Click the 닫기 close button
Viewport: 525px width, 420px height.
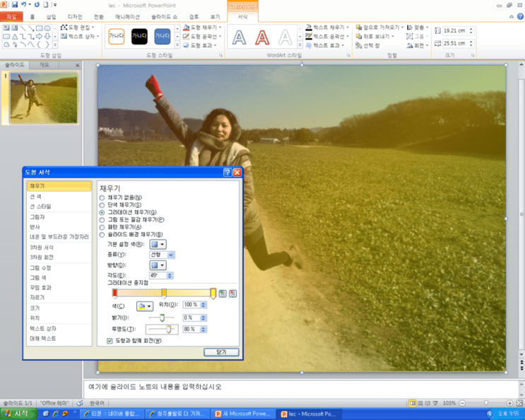pyautogui.click(x=221, y=352)
